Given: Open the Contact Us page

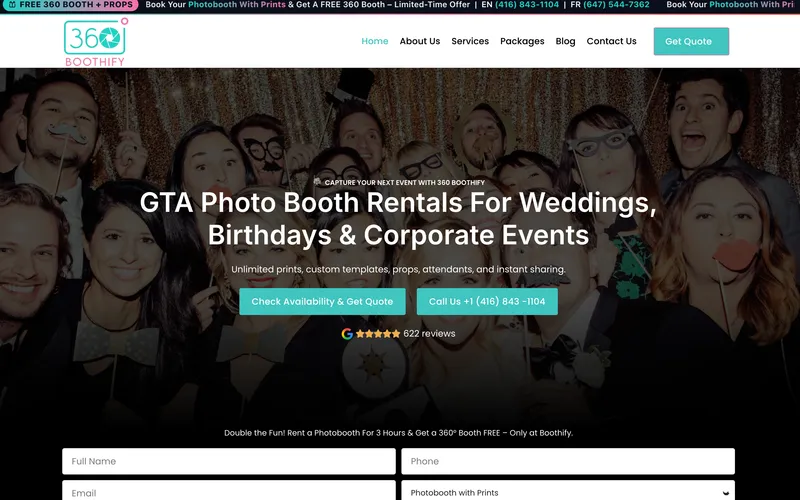Looking at the screenshot, I should 611,41.
